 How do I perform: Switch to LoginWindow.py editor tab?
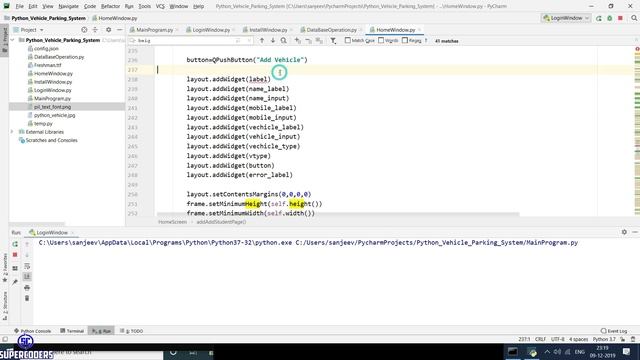click(x=211, y=30)
